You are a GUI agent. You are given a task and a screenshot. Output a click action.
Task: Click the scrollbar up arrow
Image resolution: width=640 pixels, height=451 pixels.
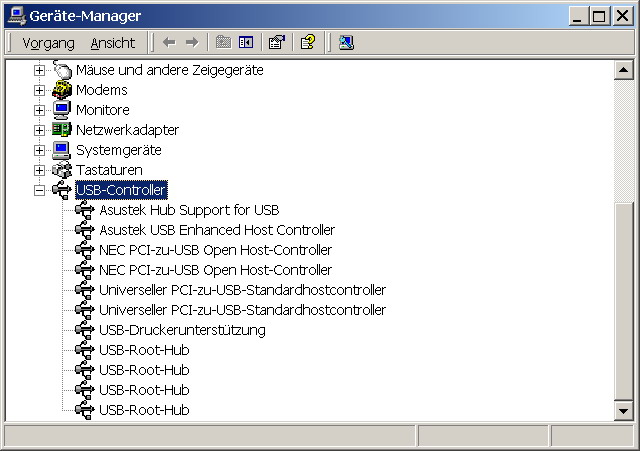623,70
